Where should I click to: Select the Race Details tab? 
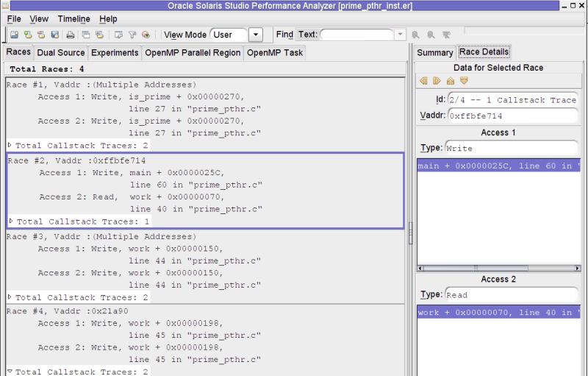coord(484,52)
